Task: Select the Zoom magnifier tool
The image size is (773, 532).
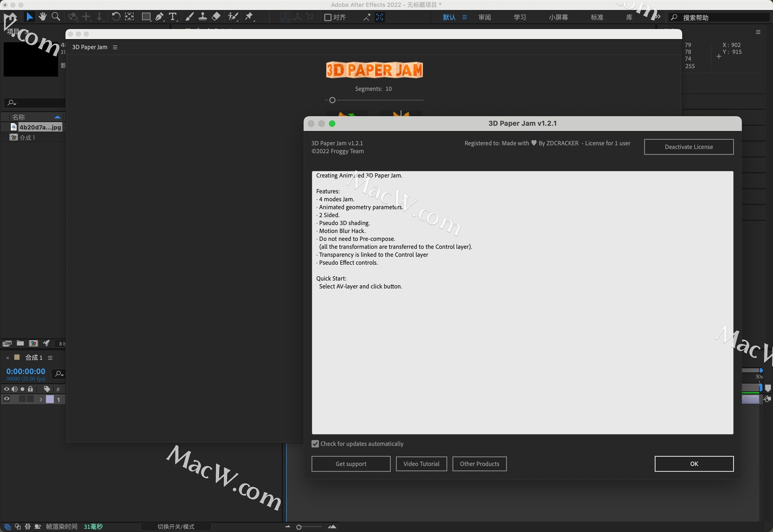Action: [x=56, y=17]
